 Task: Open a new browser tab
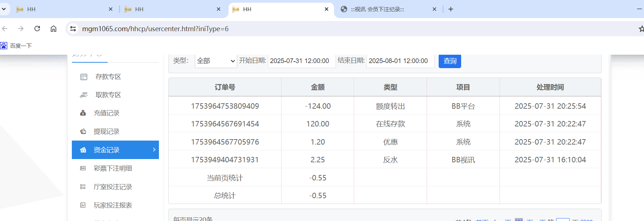tap(451, 9)
